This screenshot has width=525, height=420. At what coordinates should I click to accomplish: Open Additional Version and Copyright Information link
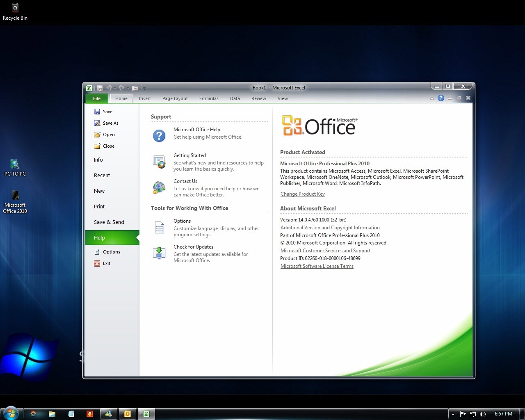(330, 228)
